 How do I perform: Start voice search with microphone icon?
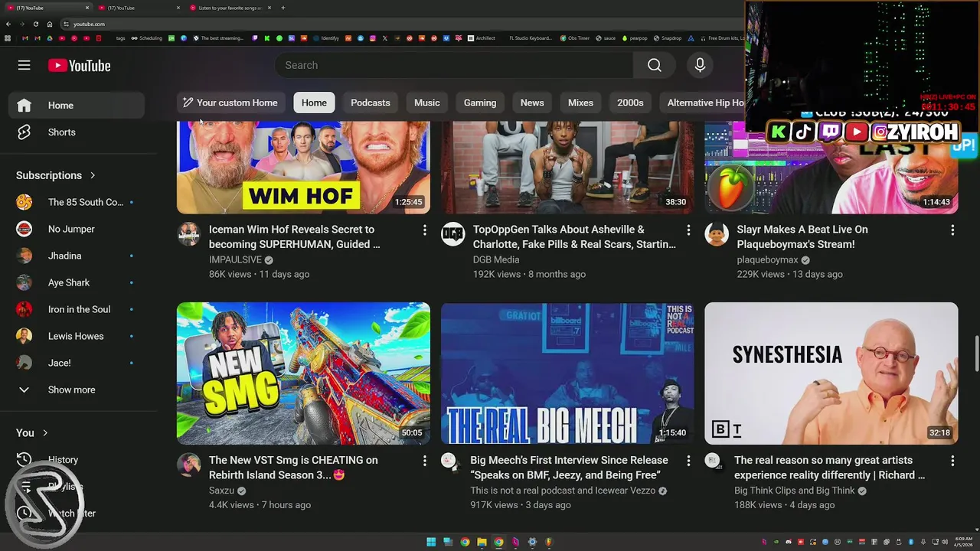(700, 65)
